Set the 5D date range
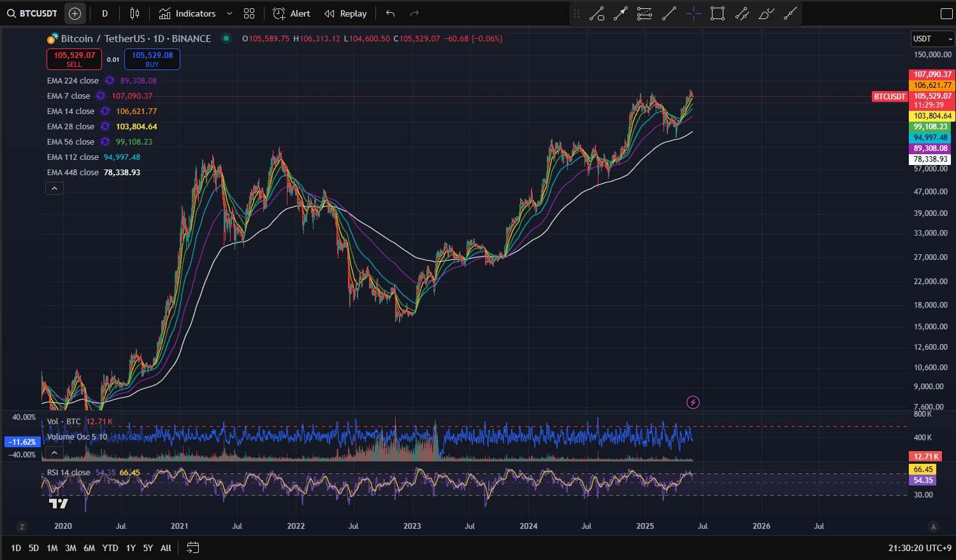The image size is (956, 560). 34,548
